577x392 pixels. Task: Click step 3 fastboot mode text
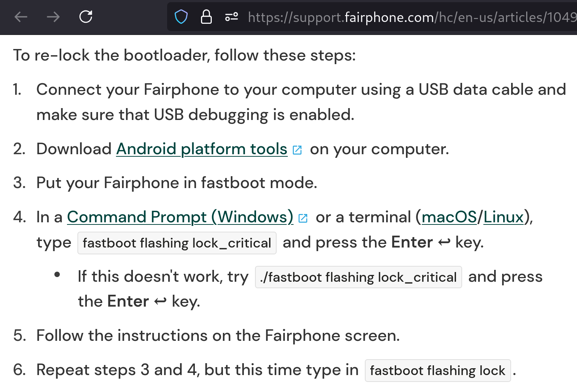click(x=177, y=183)
